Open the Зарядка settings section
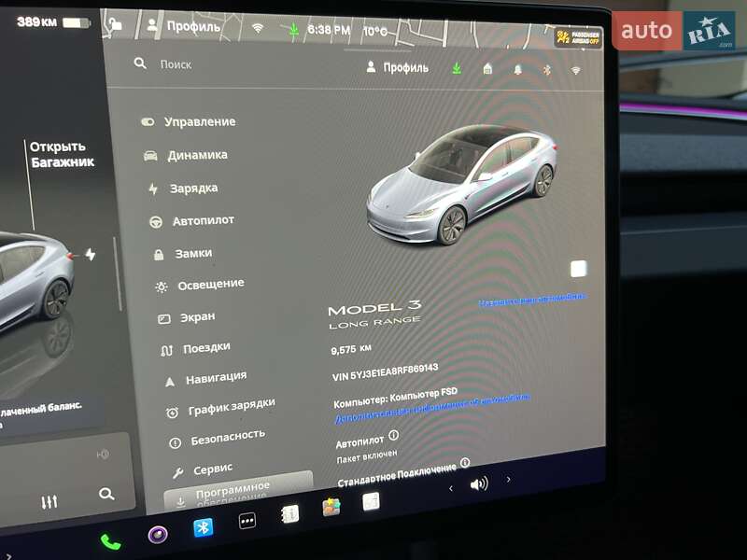 click(x=193, y=188)
